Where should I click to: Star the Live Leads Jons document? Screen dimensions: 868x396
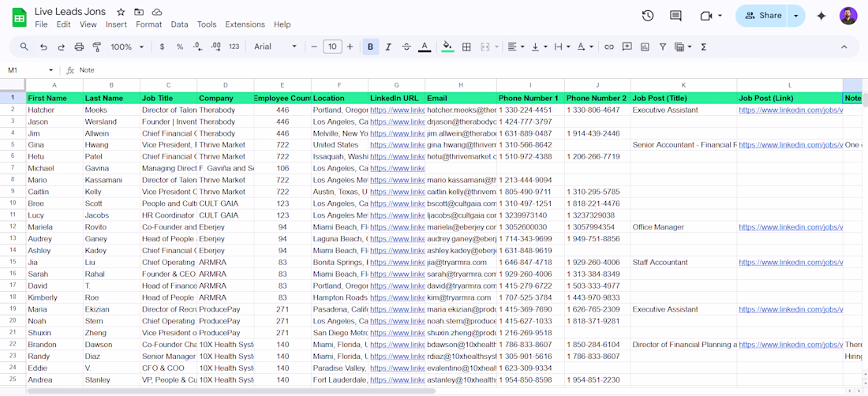[x=121, y=12]
